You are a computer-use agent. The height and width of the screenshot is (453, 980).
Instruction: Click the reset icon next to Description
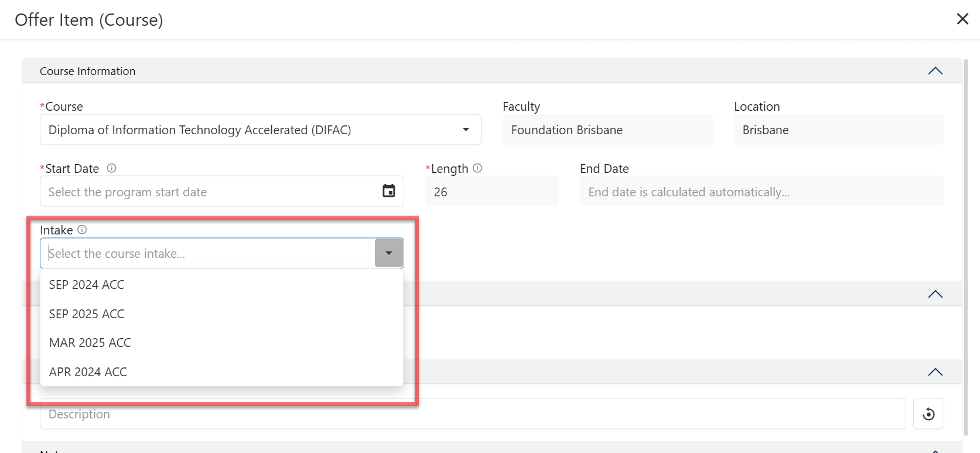point(928,414)
